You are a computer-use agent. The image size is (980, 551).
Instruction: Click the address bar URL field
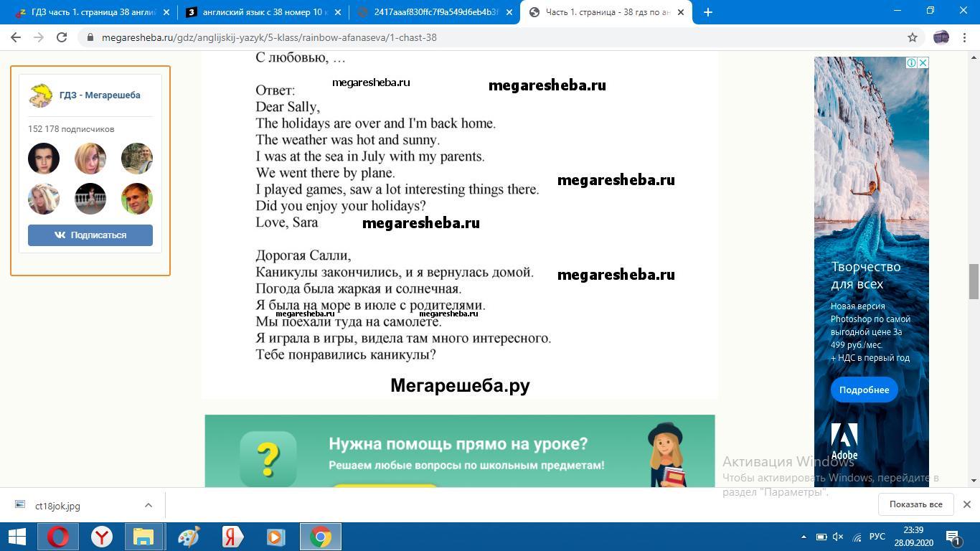pos(495,37)
